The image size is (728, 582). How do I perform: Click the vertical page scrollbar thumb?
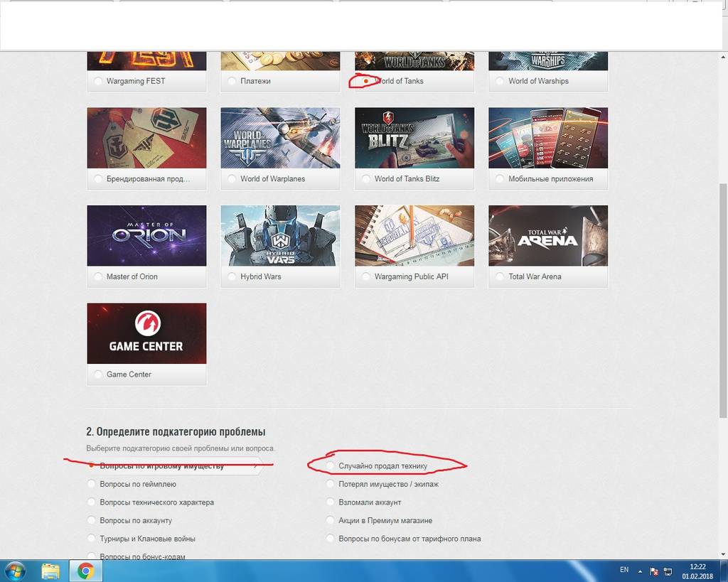[x=723, y=301]
